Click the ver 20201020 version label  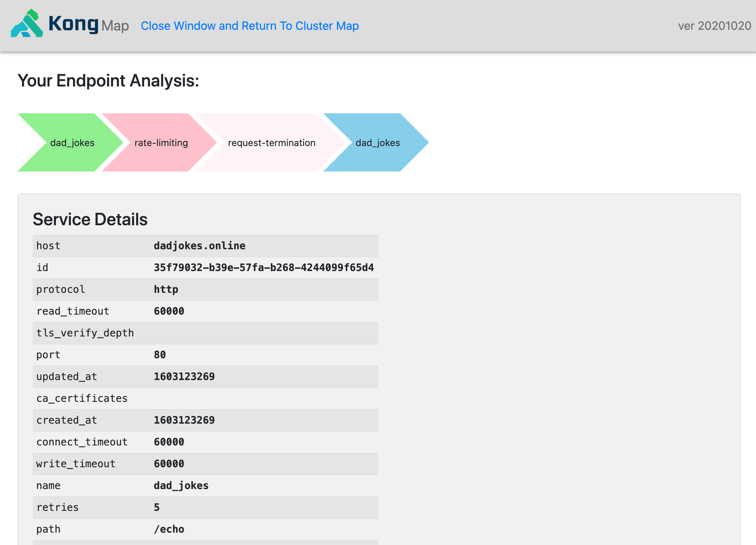(x=716, y=26)
